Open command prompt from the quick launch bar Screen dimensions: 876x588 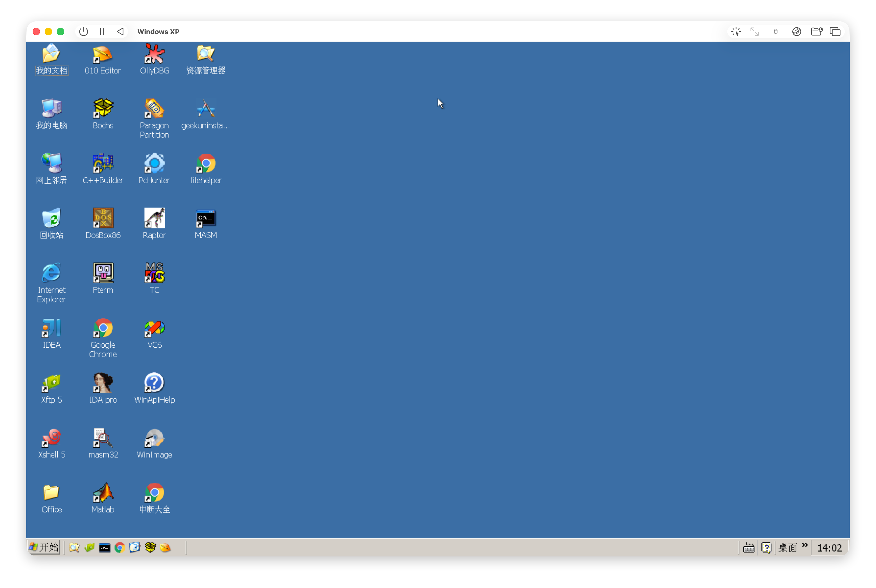coord(105,548)
